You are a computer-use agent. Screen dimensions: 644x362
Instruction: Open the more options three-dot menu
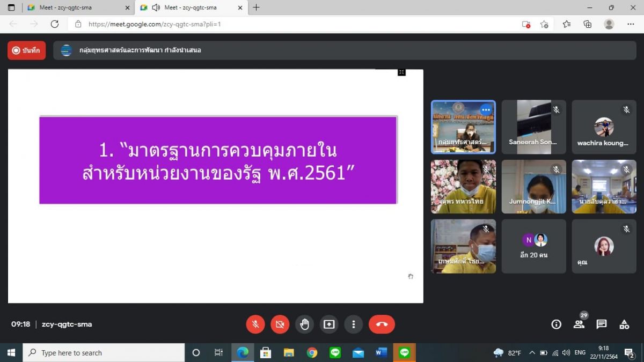tap(353, 324)
